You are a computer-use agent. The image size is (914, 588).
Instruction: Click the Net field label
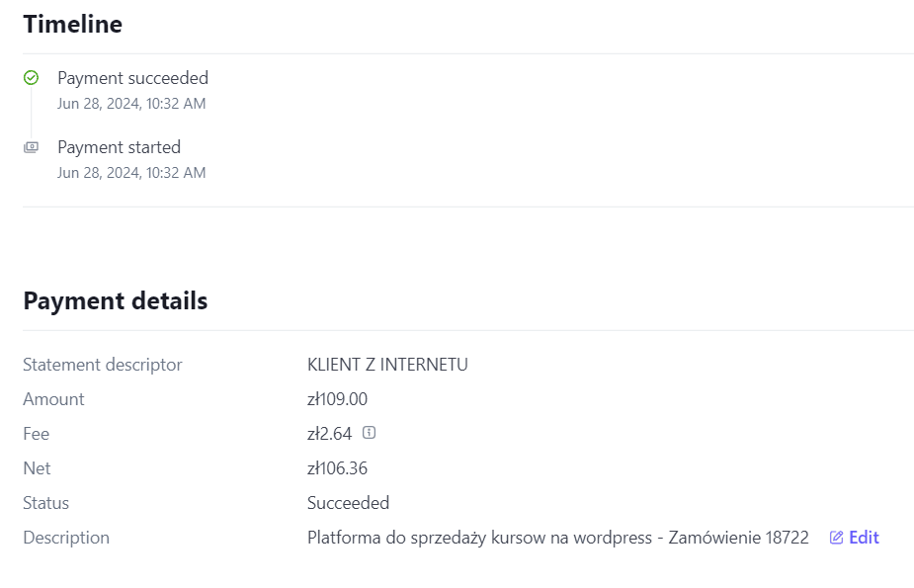(x=37, y=468)
